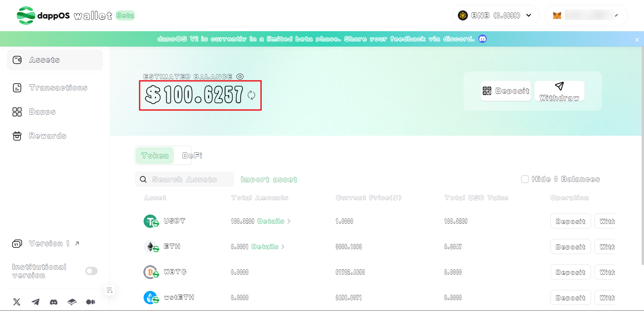Edit the wallet name pencil icon
Viewport: 644px width, 311px height.
point(616,15)
